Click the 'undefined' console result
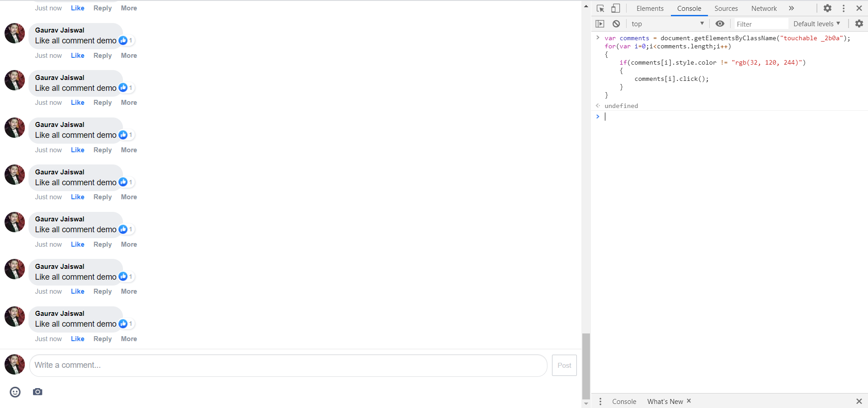The width and height of the screenshot is (868, 408). 621,106
